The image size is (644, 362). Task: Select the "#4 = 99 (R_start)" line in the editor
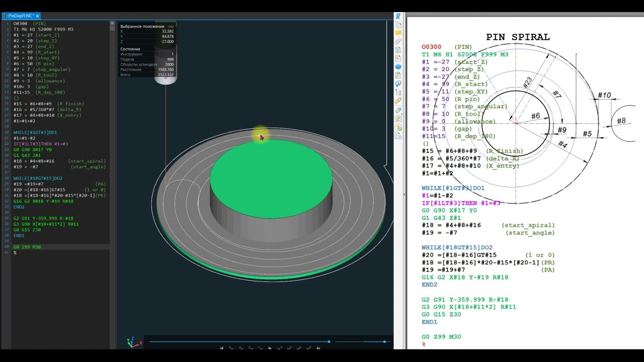(x=36, y=52)
